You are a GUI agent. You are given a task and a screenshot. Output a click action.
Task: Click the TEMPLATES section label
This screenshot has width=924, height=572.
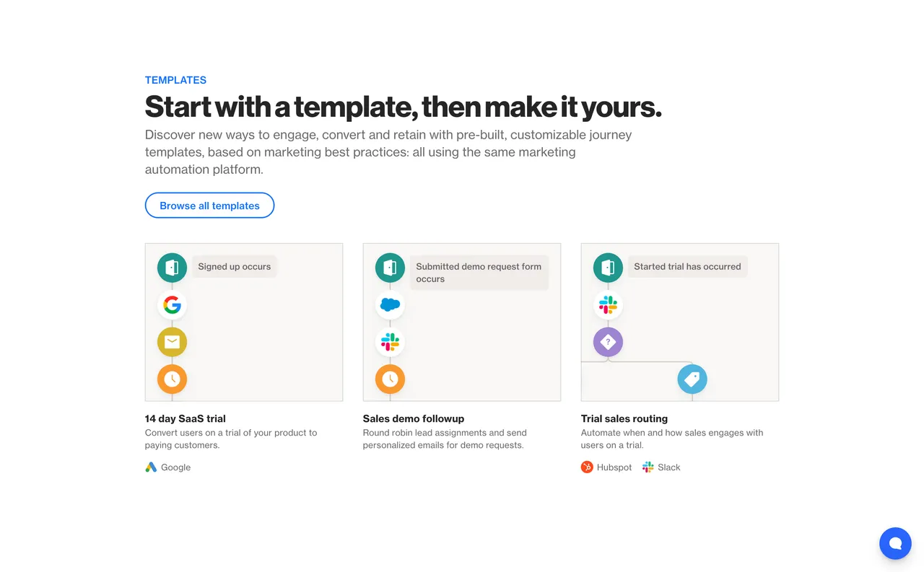[x=175, y=80]
